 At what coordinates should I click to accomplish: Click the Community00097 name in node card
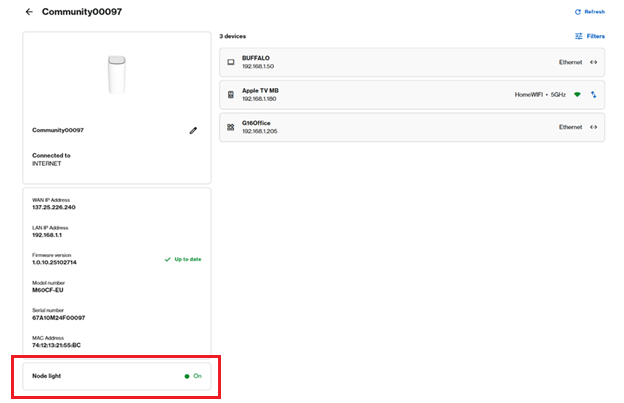(58, 130)
